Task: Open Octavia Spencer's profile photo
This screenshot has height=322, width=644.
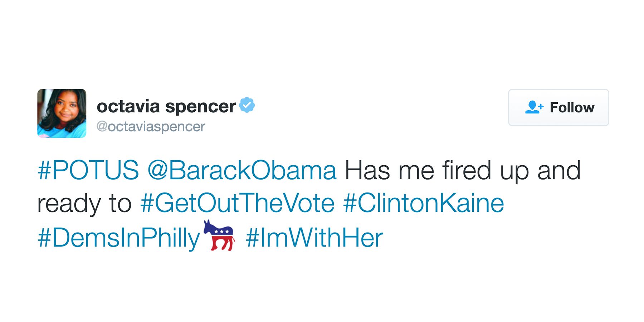Action: click(x=62, y=113)
